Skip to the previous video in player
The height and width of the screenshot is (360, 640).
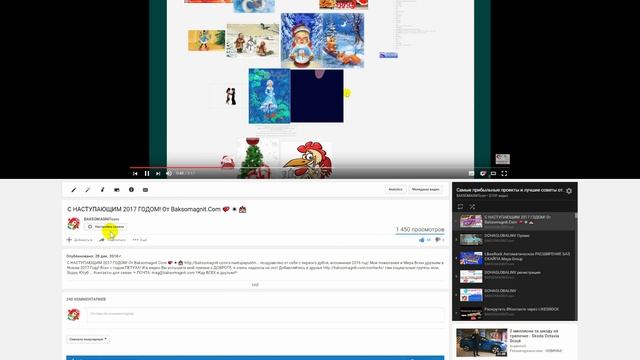click(x=135, y=173)
